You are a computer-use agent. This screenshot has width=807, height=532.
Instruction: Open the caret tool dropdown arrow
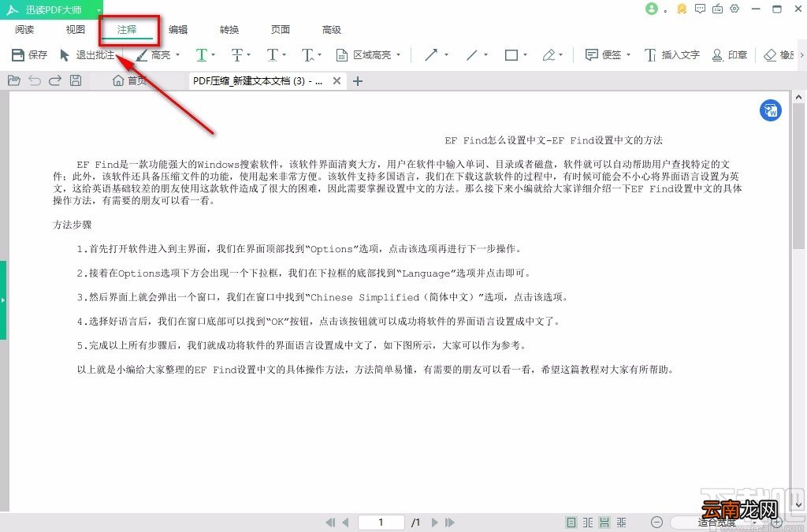coord(319,54)
